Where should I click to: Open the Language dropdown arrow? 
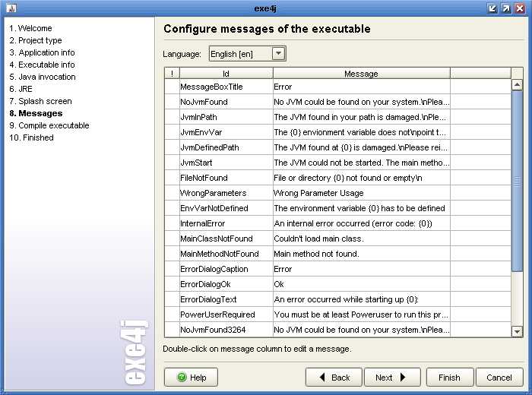pyautogui.click(x=278, y=54)
